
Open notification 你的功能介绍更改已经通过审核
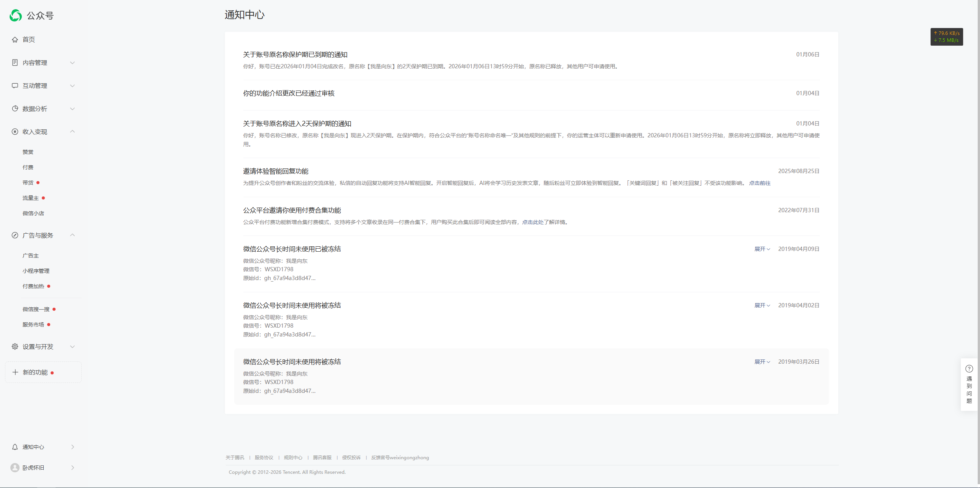point(289,93)
